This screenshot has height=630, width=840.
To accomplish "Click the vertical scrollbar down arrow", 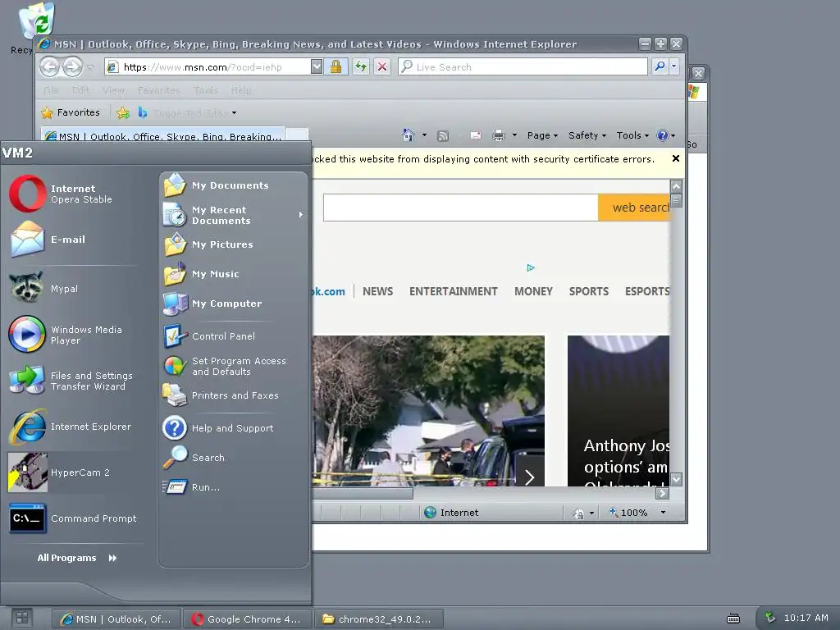I will coord(676,479).
